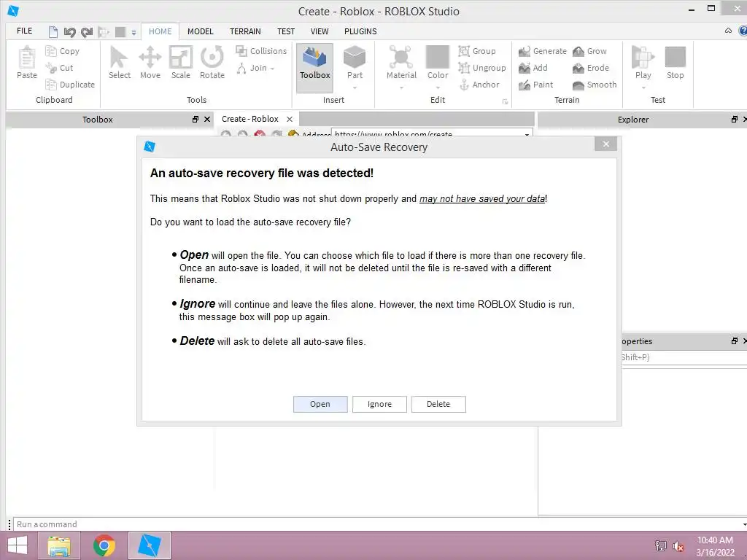The image size is (747, 560).
Task: Click Ignore in Auto-Save Recovery dialog
Action: [x=379, y=404]
